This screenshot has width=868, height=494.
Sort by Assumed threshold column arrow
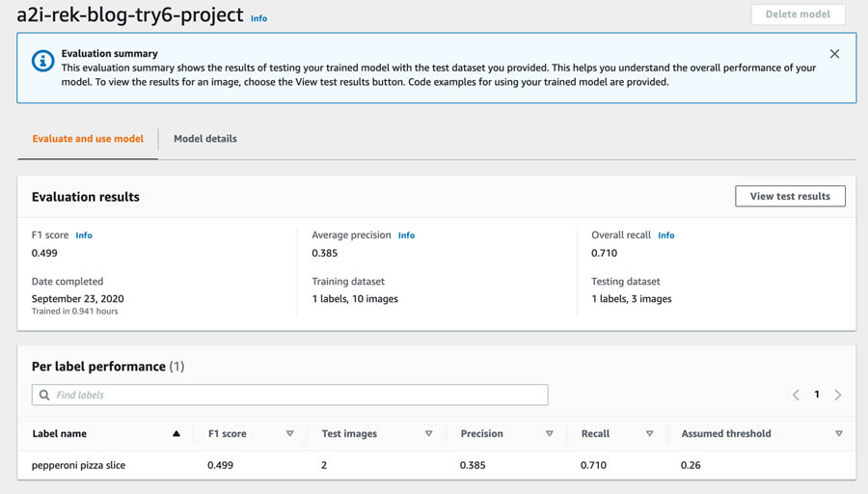[839, 433]
